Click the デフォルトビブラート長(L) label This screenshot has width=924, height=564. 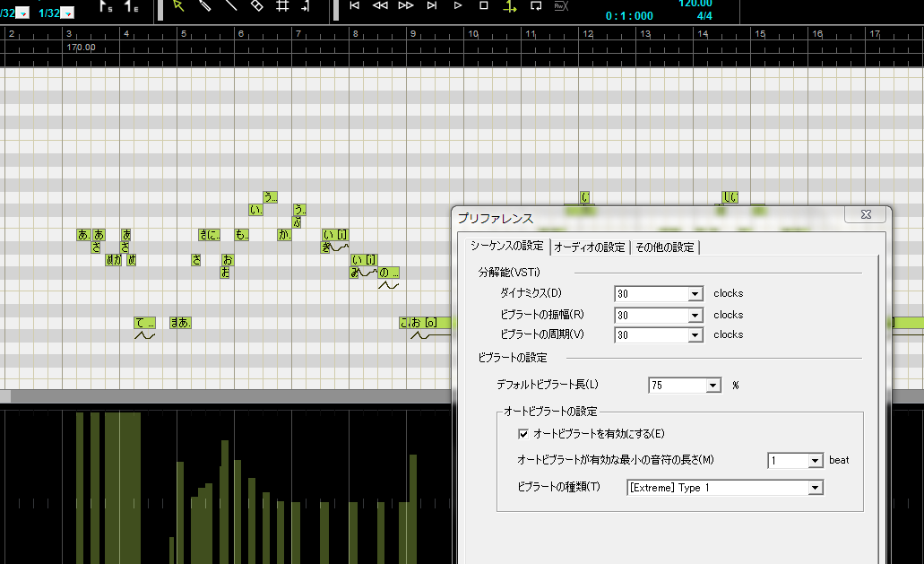pos(548,385)
